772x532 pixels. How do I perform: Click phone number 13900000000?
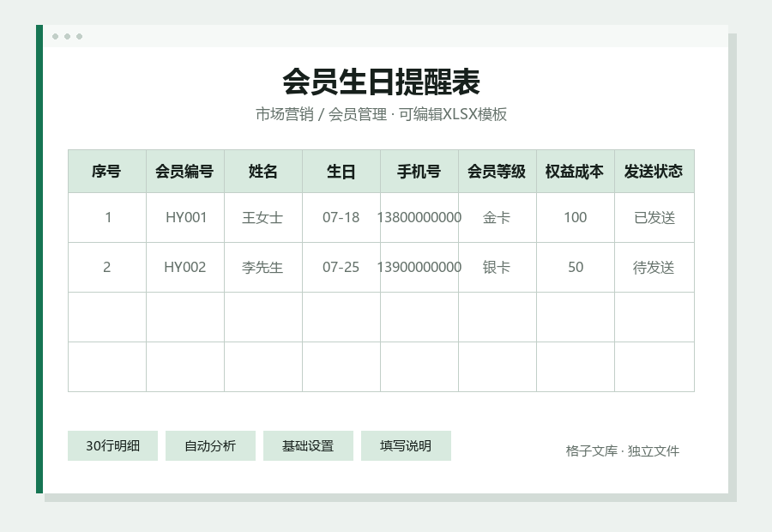pos(419,267)
